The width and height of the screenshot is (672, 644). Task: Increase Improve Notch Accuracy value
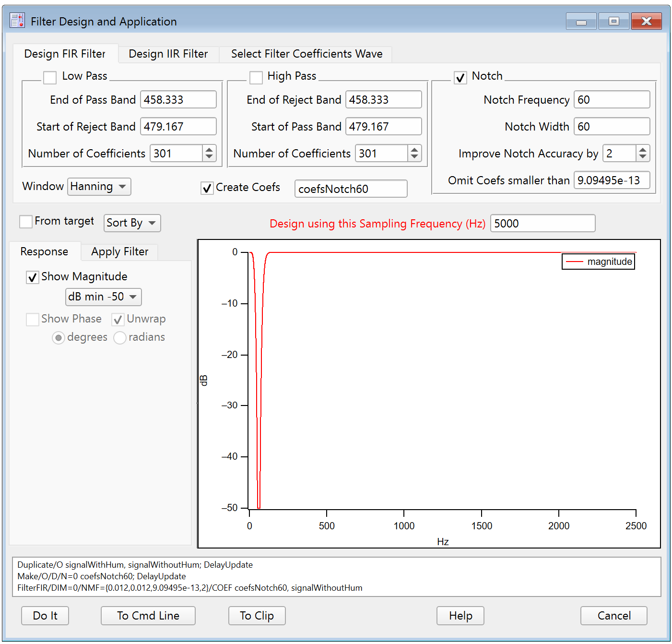click(x=643, y=150)
